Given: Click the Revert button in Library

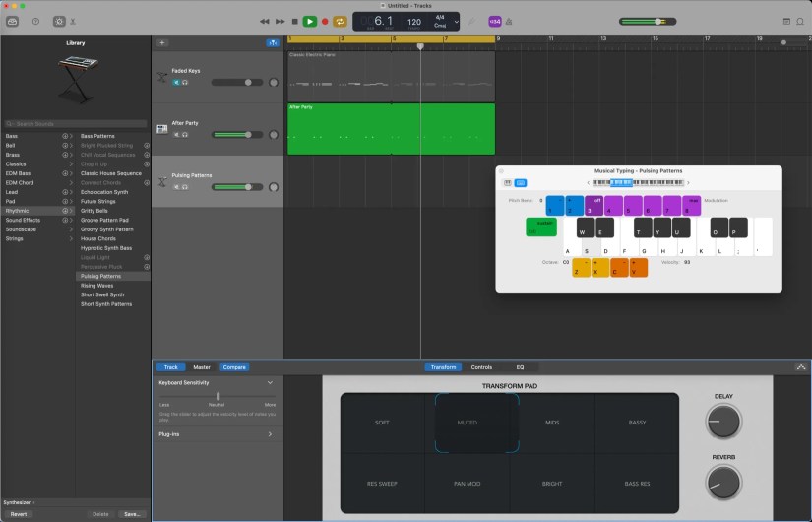Looking at the screenshot, I should [x=18, y=514].
